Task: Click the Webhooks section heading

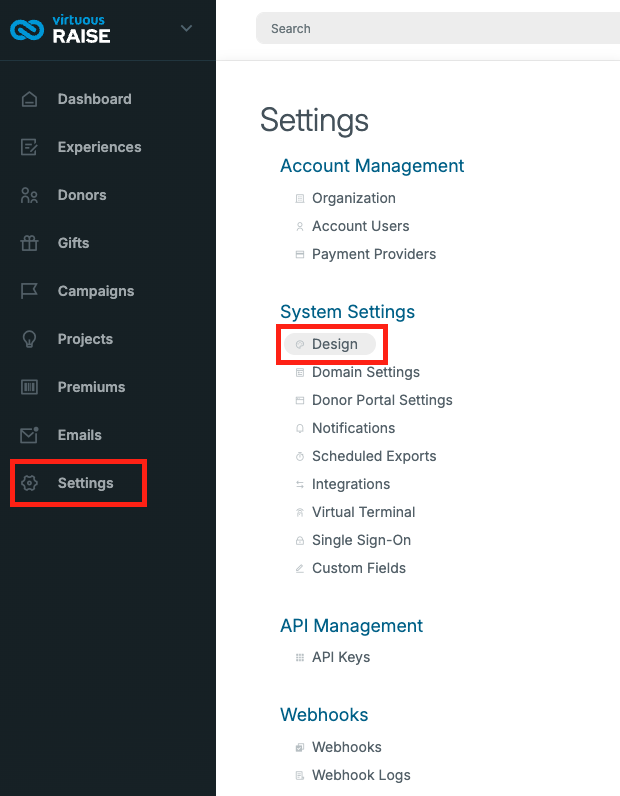Action: pyautogui.click(x=324, y=715)
